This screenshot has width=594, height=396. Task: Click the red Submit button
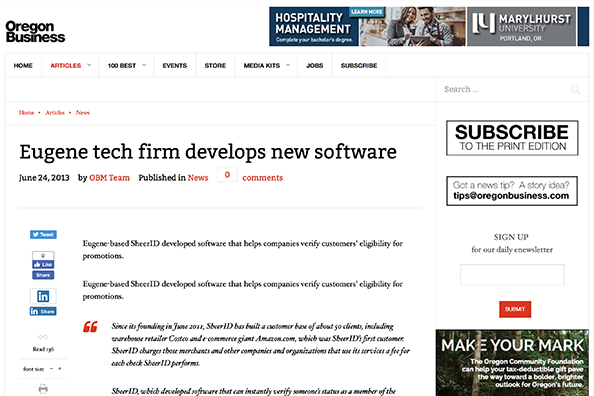515,309
